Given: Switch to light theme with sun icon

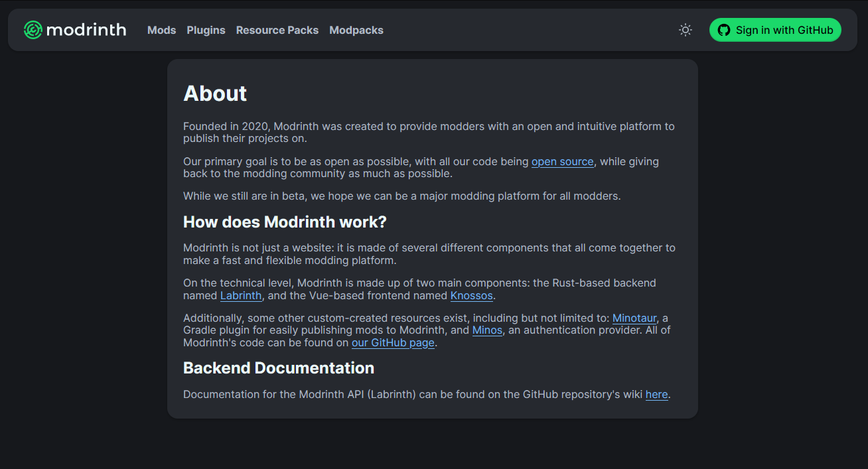Looking at the screenshot, I should click(x=686, y=30).
